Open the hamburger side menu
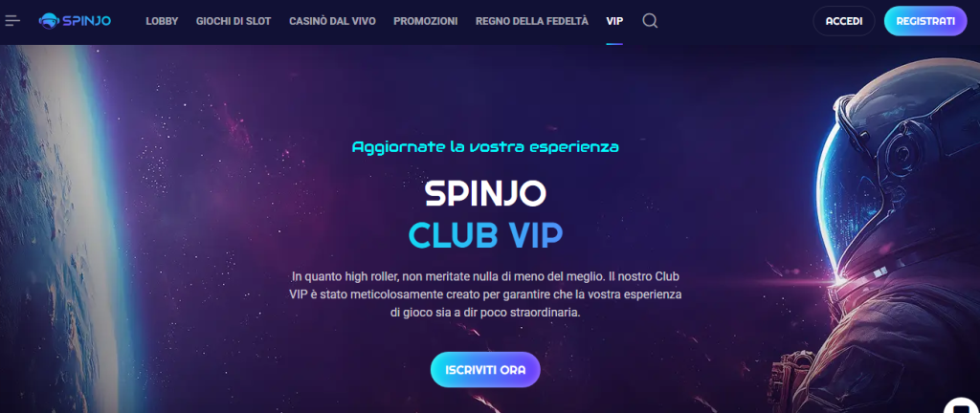This screenshot has height=413, width=980. pyautogui.click(x=12, y=21)
